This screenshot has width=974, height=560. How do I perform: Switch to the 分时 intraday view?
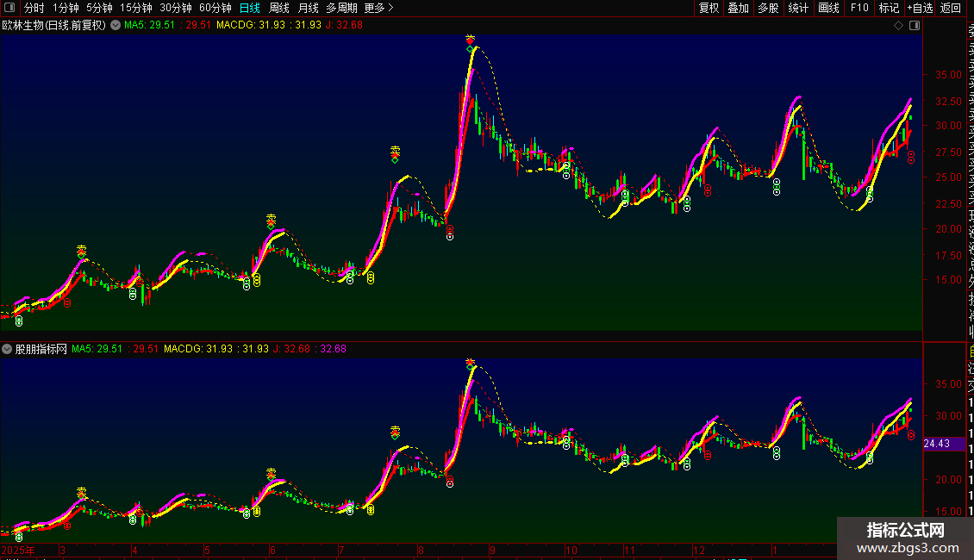point(34,8)
